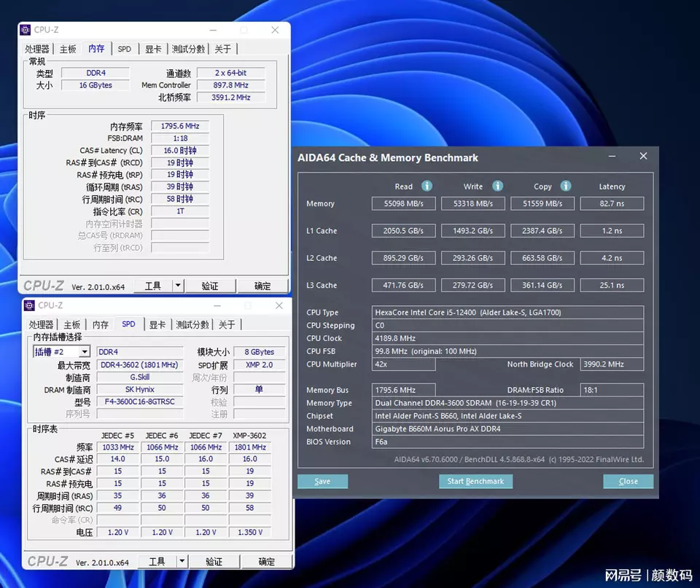Screen dimensions: 700x588
Task: Minimize the lower CPU-Z SPD window
Action: pyautogui.click(x=217, y=306)
